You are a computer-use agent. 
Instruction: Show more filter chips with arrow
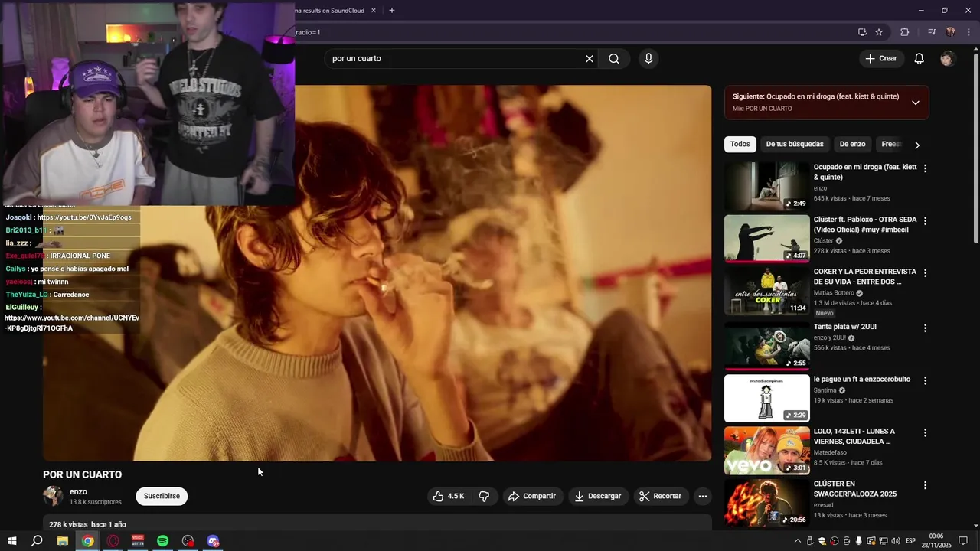917,145
